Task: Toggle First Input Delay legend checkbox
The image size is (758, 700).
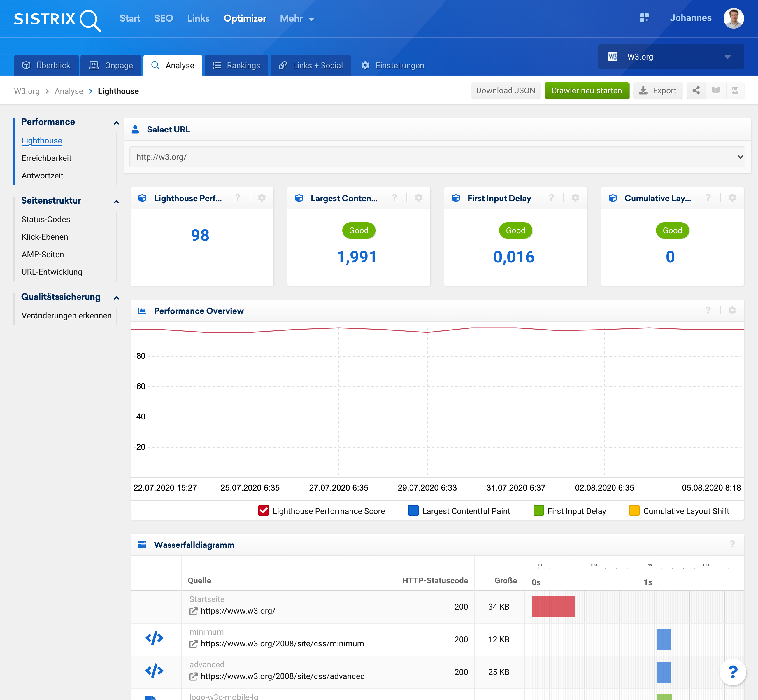Action: click(x=538, y=511)
